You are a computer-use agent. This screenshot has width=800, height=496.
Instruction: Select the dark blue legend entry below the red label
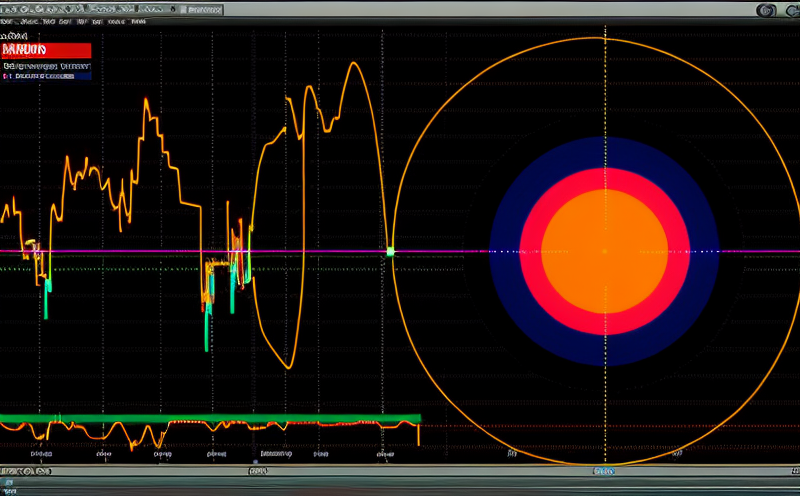click(46, 76)
